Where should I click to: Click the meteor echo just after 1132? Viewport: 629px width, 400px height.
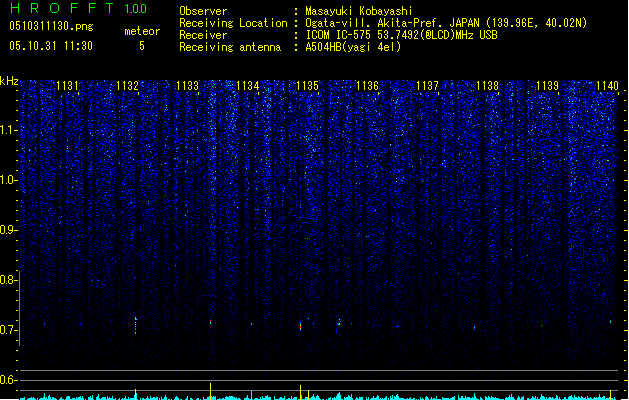(136, 325)
